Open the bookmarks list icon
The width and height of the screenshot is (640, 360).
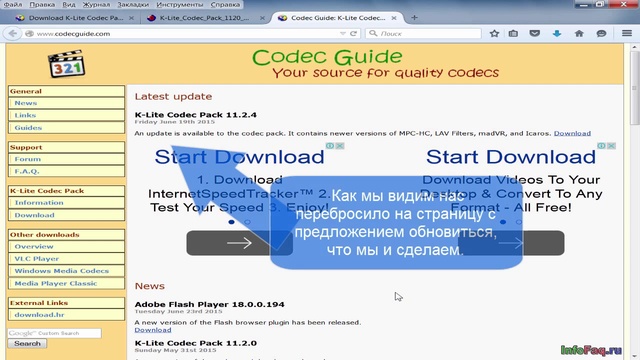513,33
